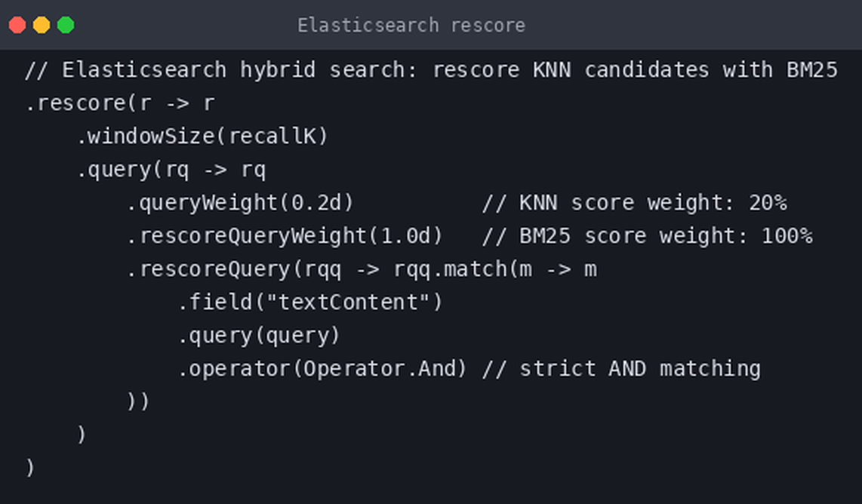
Task: Click the 'rescoreQuery' method name
Action: [215, 269]
